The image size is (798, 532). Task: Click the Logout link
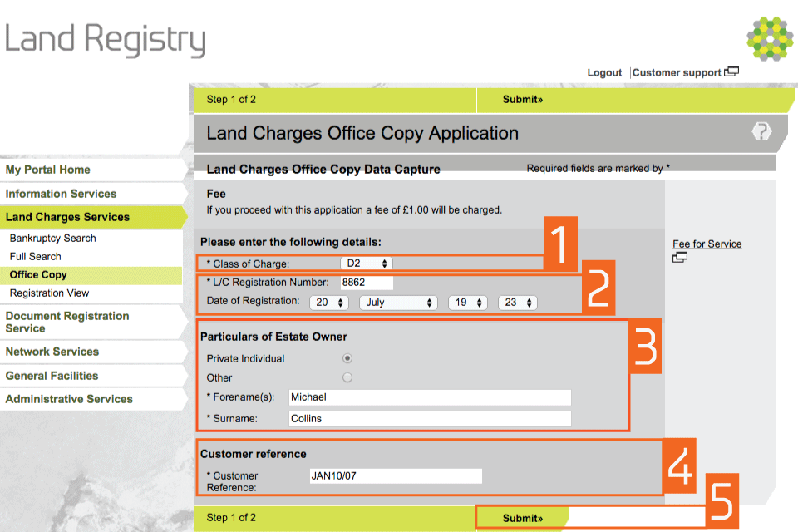click(x=604, y=73)
